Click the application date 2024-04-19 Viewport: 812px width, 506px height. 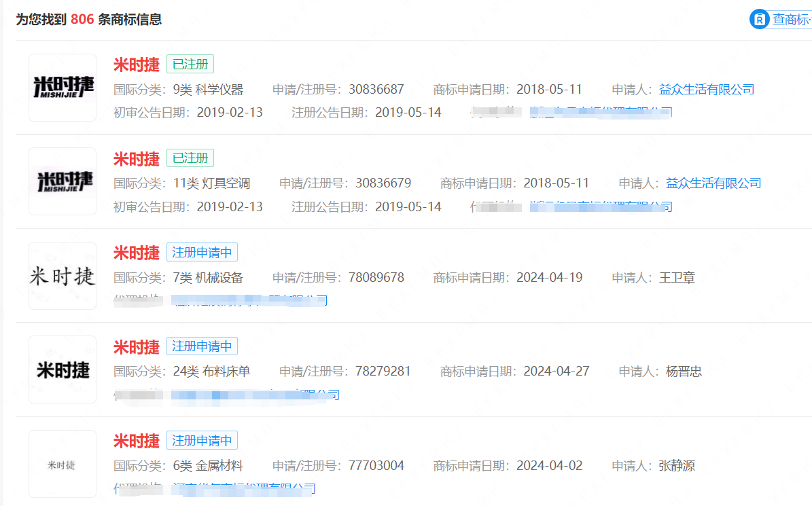pyautogui.click(x=550, y=278)
